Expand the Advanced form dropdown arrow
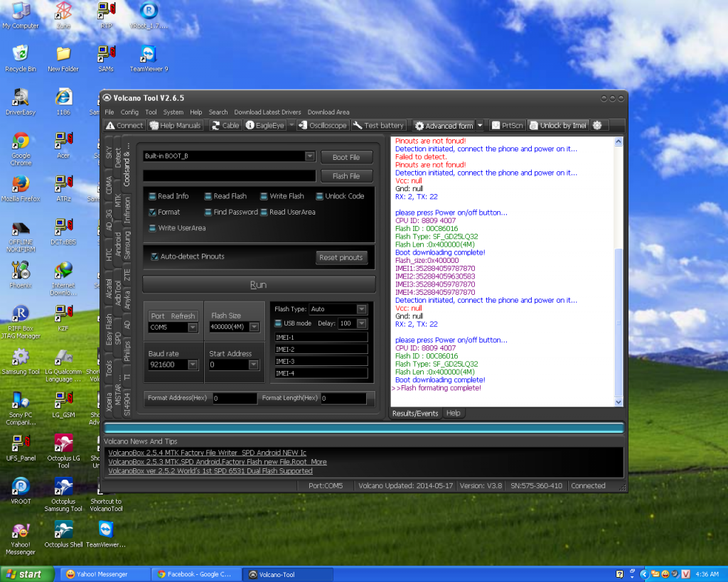Image resolution: width=728 pixels, height=582 pixels. 480,126
